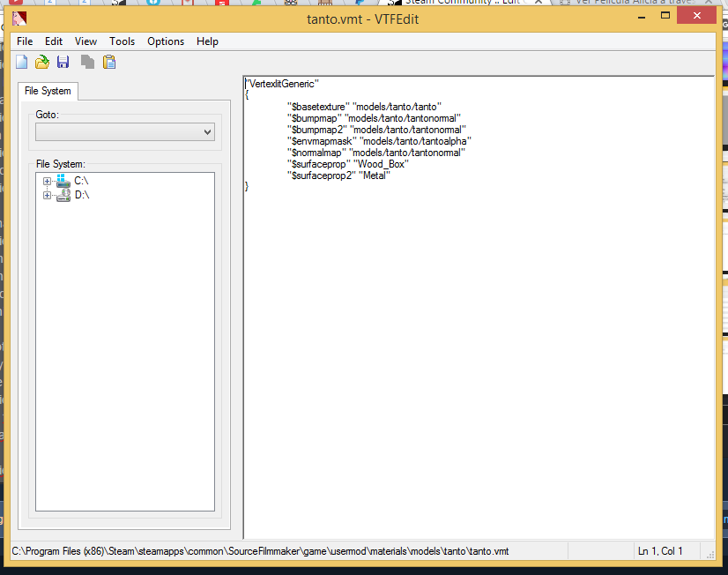Click the Save floppy disk icon
Image resolution: width=728 pixels, height=575 pixels.
click(63, 62)
